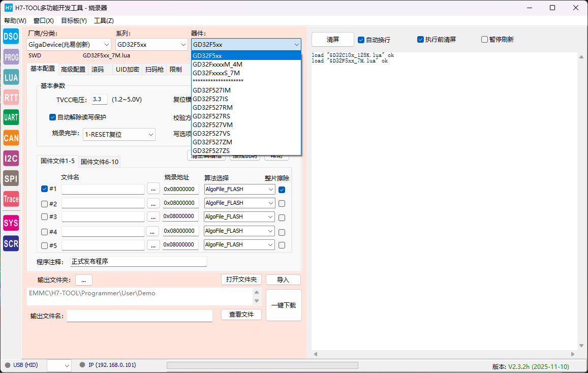Click the 一键下载 button
Image resolution: width=588 pixels, height=373 pixels.
tap(284, 305)
